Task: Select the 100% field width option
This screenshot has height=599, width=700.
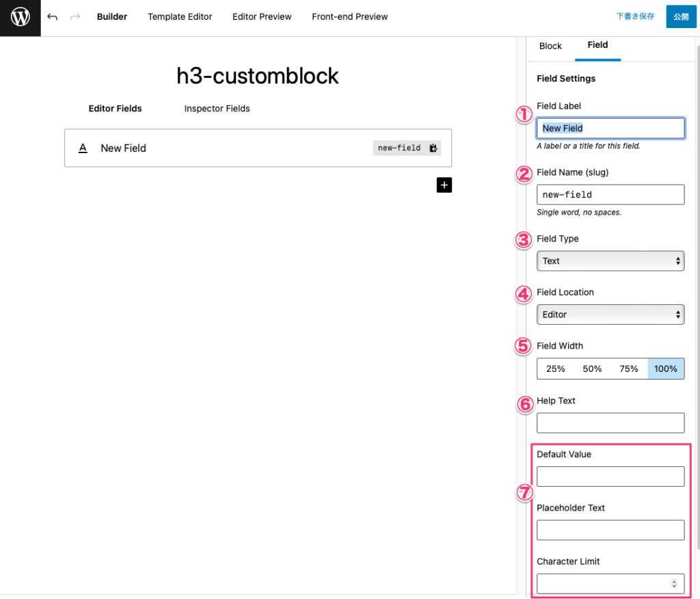Action: (665, 369)
